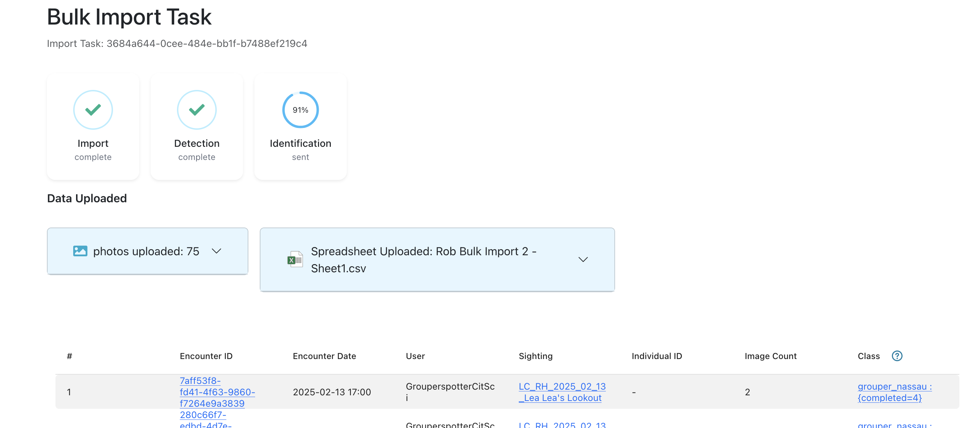Open the photos uploaded: 75 panel
The height and width of the screenshot is (428, 980).
click(x=146, y=251)
